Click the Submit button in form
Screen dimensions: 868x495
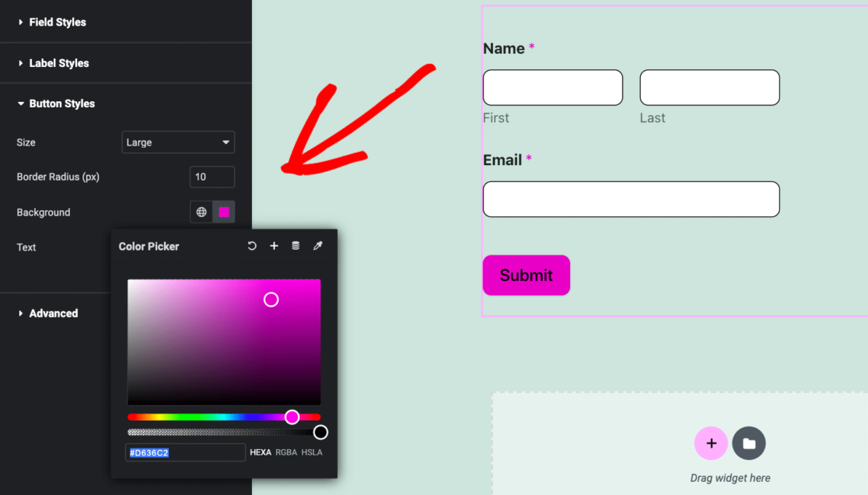527,276
